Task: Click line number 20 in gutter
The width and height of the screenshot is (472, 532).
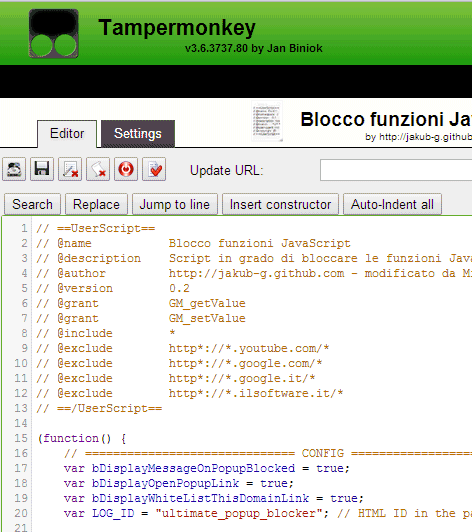Action: click(x=21, y=513)
